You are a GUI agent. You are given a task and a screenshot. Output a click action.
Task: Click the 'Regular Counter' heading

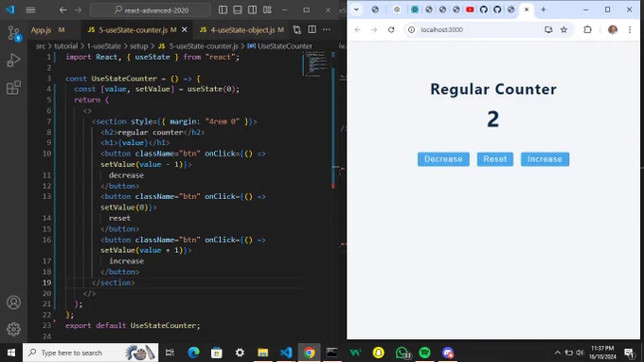[x=493, y=89]
